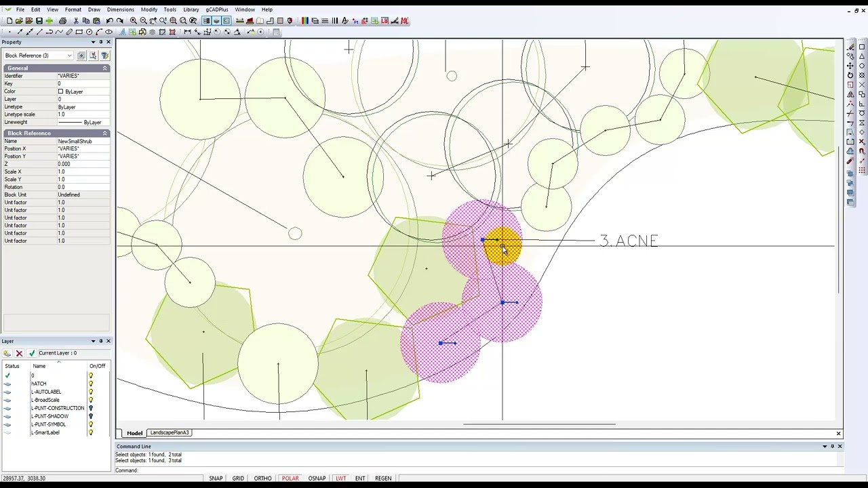Screen dimensions: 868x488
Task: Open the File menu
Action: (20, 9)
